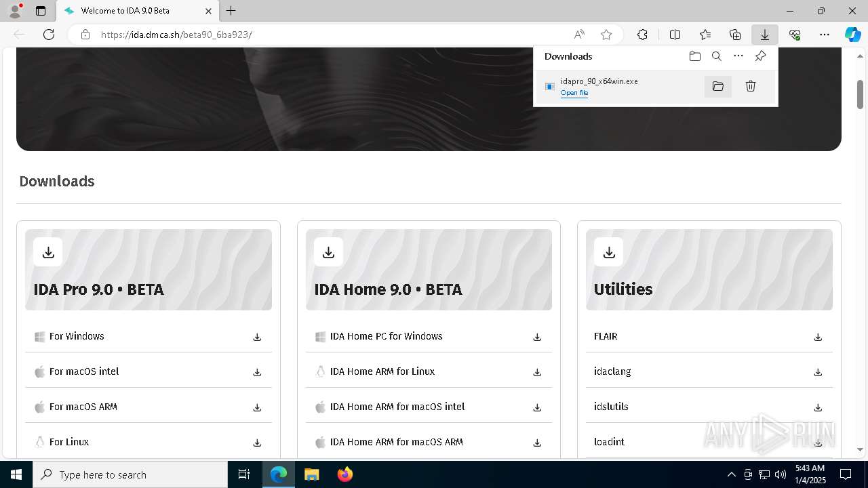Download IDA Pro For Linux
This screenshot has width=868, height=488.
pos(257,443)
